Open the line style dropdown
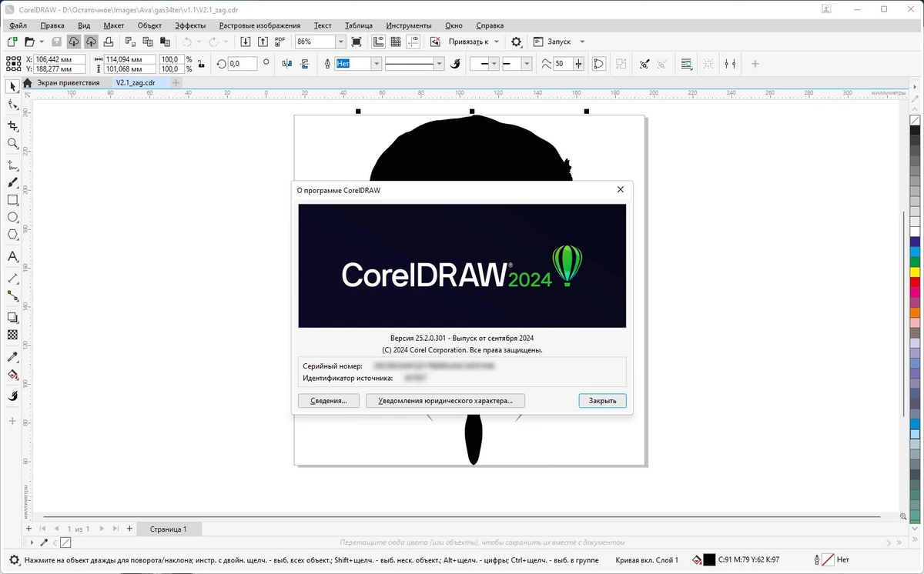924x574 pixels. pos(439,64)
